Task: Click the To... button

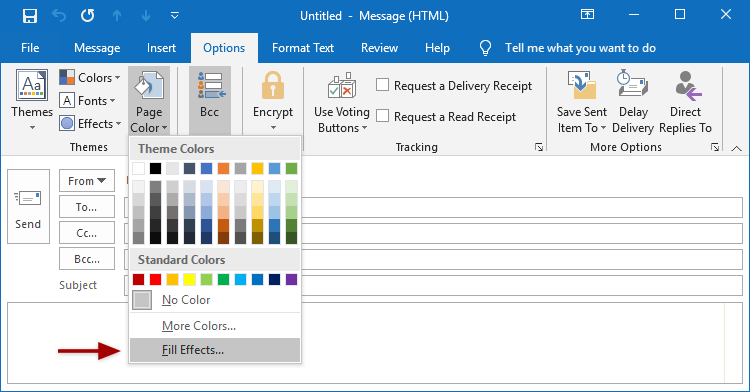Action: pos(87,207)
